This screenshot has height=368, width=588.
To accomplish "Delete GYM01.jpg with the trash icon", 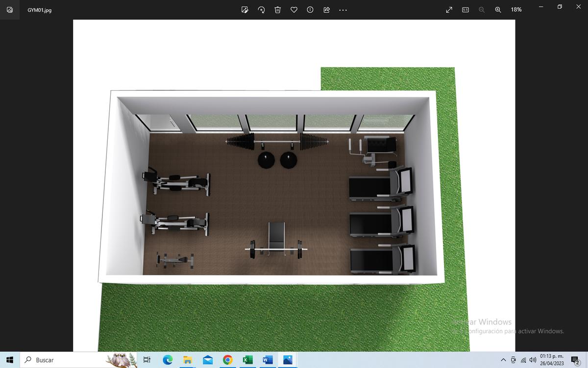I will pyautogui.click(x=277, y=10).
